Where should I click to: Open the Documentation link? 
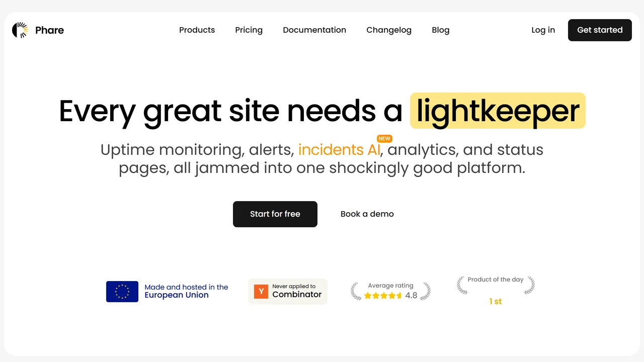314,30
